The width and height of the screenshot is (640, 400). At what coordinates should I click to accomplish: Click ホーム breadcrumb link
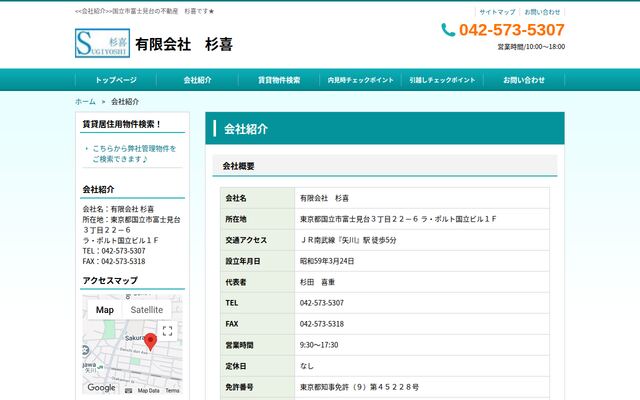pyautogui.click(x=85, y=102)
